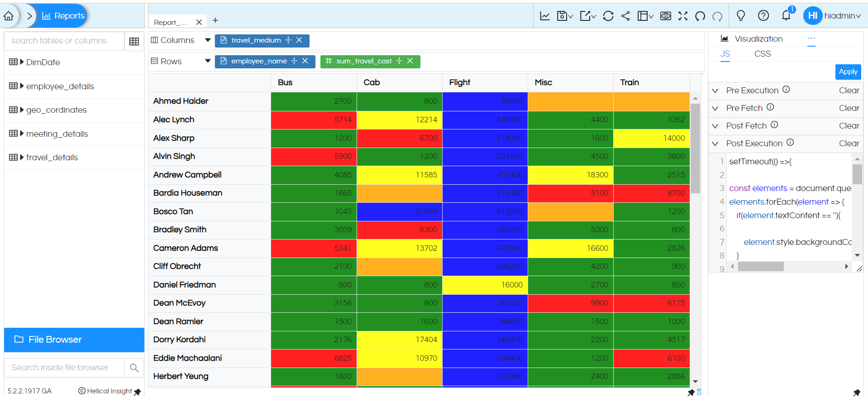
Task: Redo the last action
Action: pos(717,16)
